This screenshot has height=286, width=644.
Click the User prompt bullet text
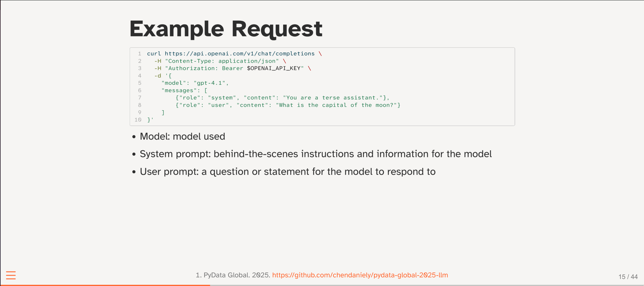(288, 172)
